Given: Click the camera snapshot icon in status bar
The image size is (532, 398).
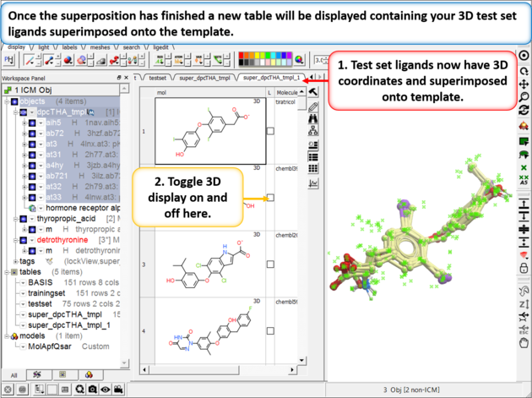Looking at the screenshot, I should 91,390.
